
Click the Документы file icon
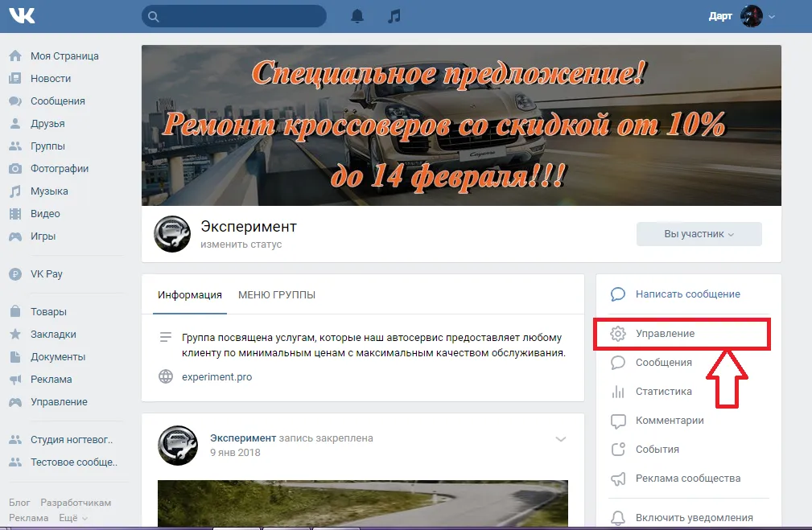pyautogui.click(x=15, y=356)
